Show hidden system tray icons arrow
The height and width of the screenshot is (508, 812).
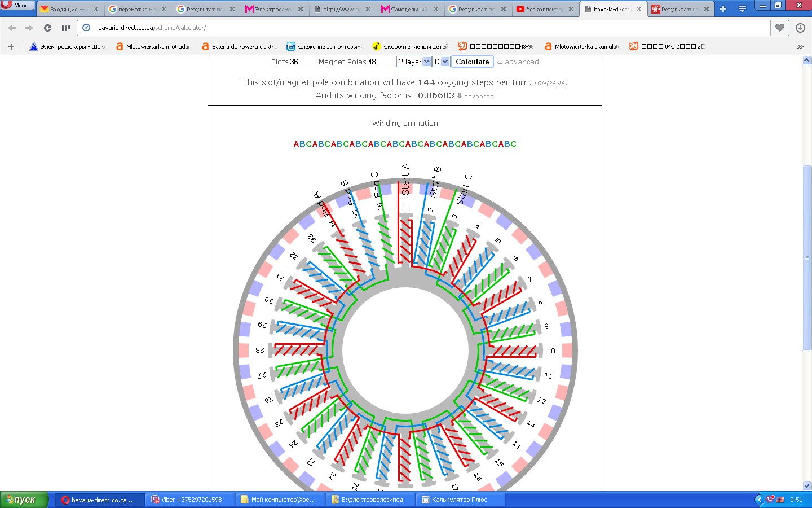(759, 500)
